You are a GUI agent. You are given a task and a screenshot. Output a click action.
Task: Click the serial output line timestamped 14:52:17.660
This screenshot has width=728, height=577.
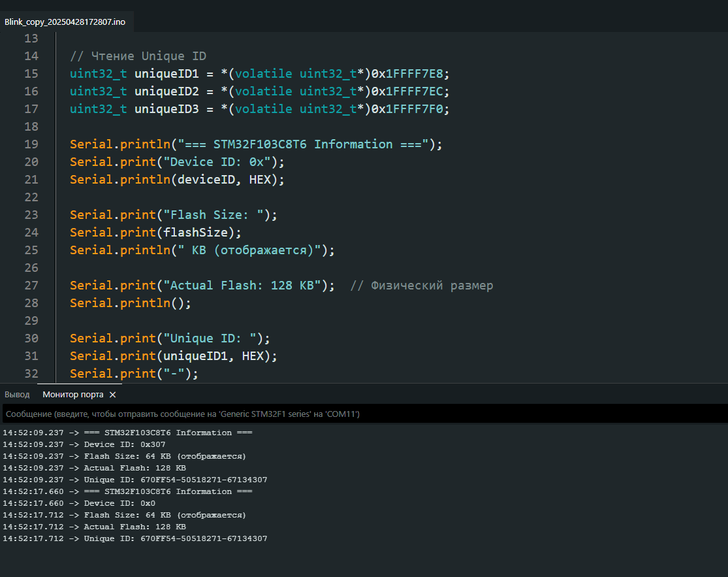[x=127, y=491]
